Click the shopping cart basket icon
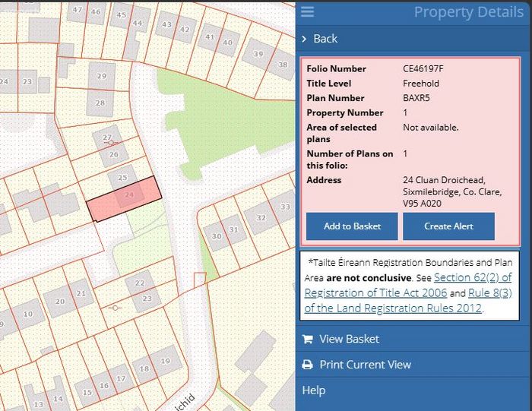Image resolution: width=532 pixels, height=411 pixels. click(x=307, y=339)
